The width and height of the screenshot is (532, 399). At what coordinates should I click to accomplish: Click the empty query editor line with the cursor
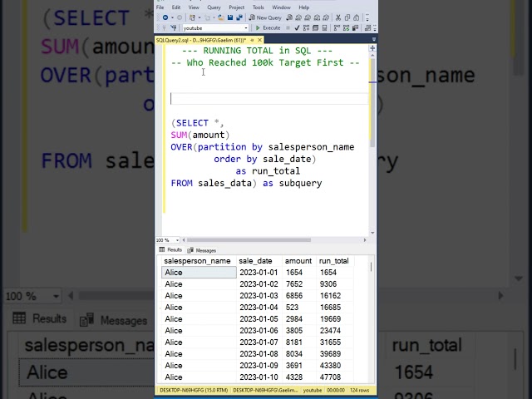269,99
